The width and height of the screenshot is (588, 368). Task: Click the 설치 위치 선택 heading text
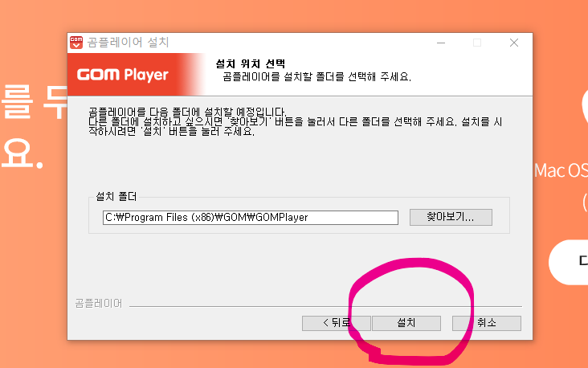[251, 63]
